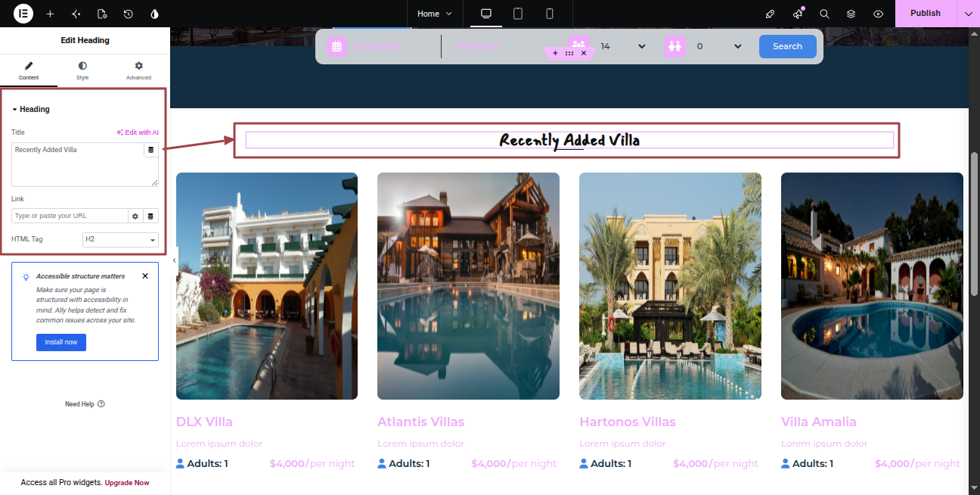Toggle the preview eye icon

click(878, 14)
